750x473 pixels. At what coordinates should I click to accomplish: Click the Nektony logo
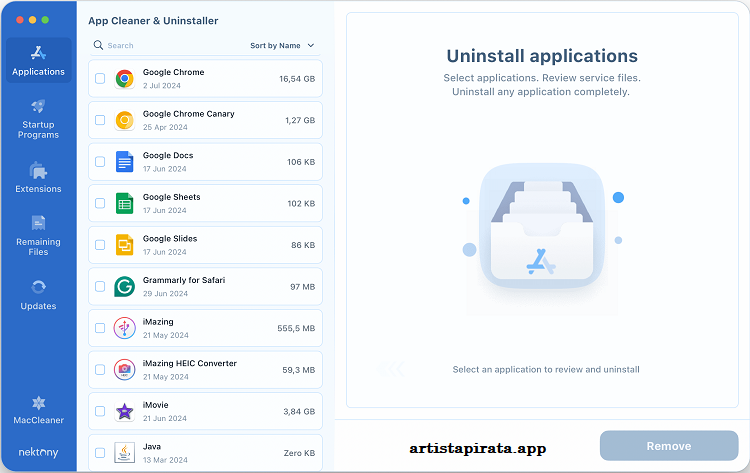coord(38,452)
